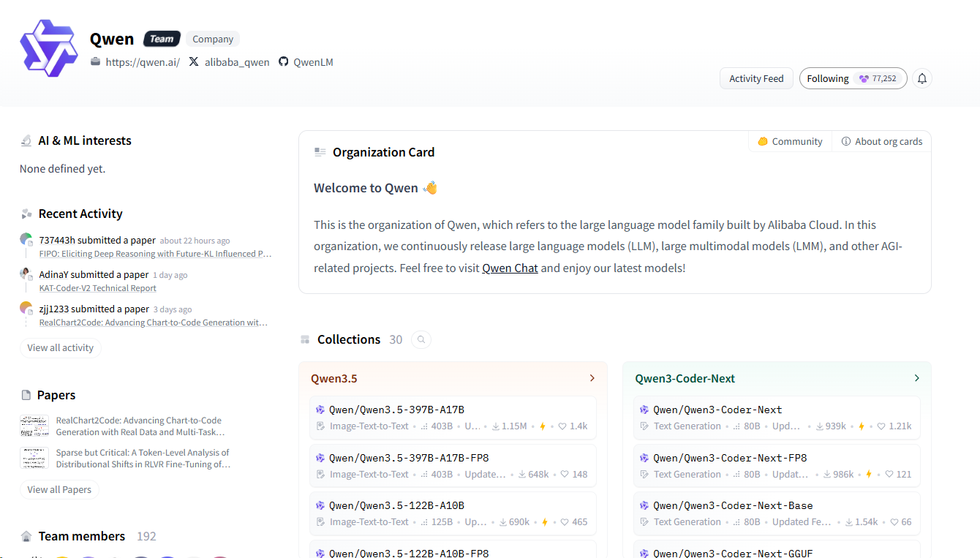Screen dimensions: 980x558
Task: Click the zjj1233 username
Action: click(54, 309)
